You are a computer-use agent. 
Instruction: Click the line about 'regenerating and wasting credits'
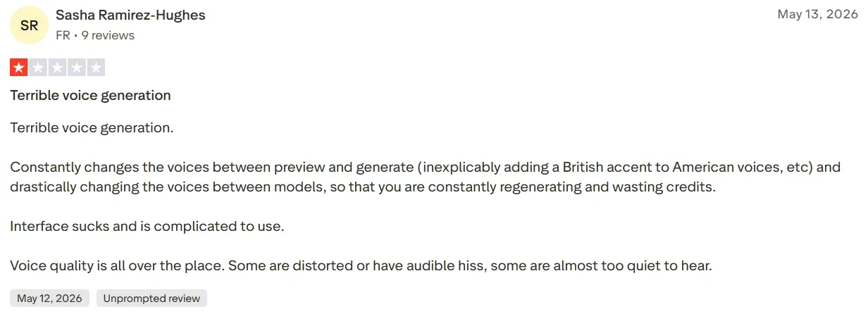tap(363, 187)
